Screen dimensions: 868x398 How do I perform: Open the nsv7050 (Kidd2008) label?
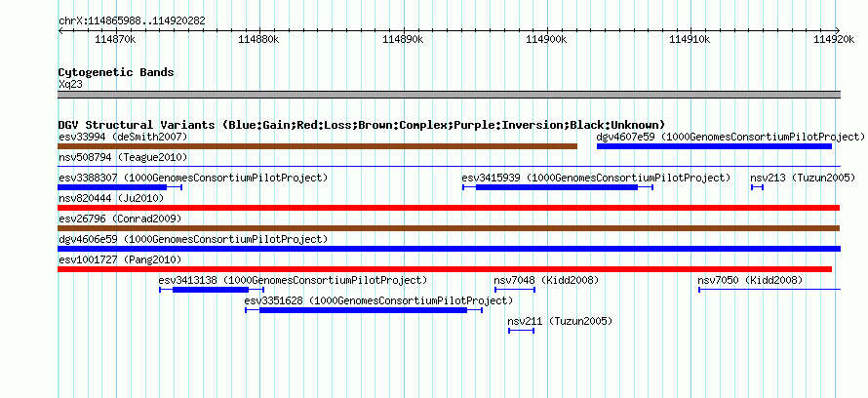[x=750, y=280]
